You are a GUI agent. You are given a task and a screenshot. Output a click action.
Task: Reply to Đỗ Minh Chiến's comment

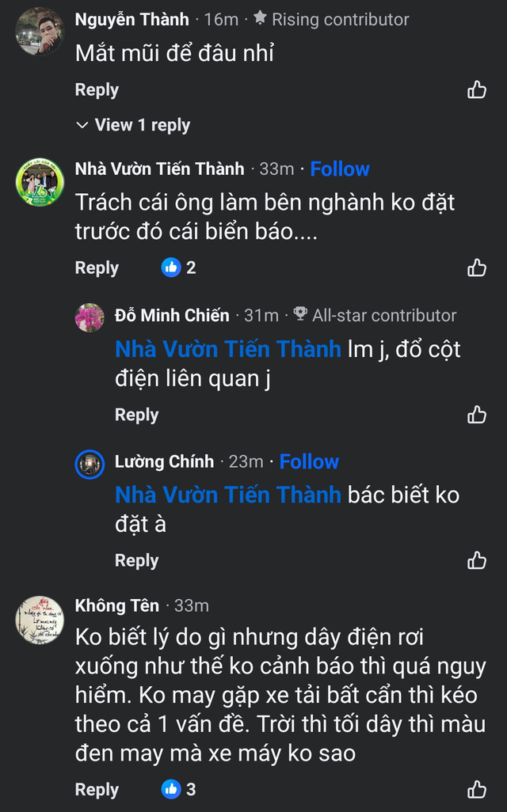pos(136,415)
